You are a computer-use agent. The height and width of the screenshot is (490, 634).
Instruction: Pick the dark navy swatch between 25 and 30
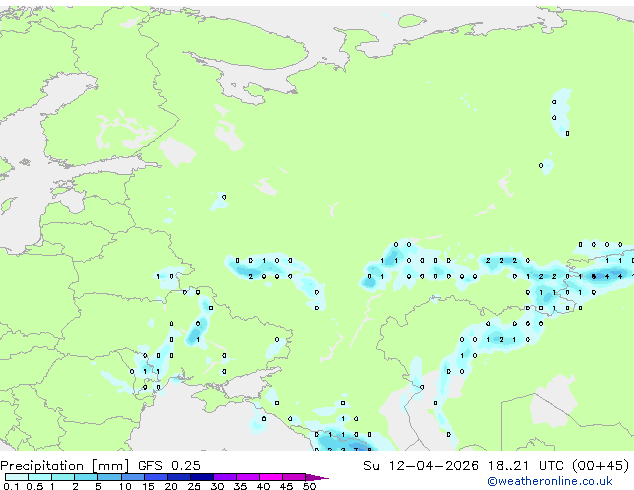[x=202, y=477]
